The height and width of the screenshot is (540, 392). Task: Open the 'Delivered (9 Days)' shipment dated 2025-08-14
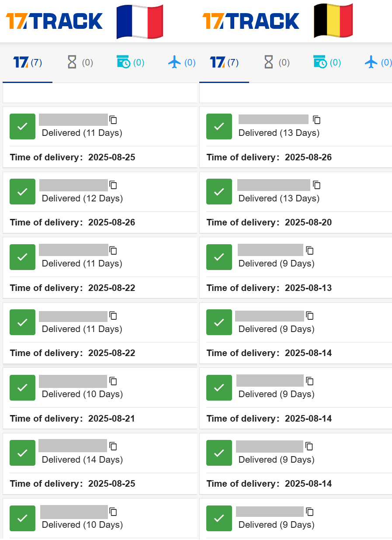click(x=276, y=329)
